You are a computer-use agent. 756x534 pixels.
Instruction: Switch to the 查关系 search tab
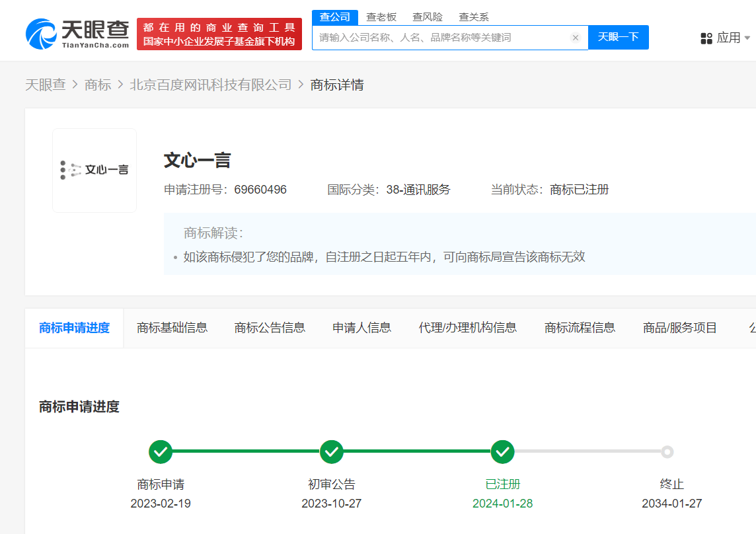473,17
